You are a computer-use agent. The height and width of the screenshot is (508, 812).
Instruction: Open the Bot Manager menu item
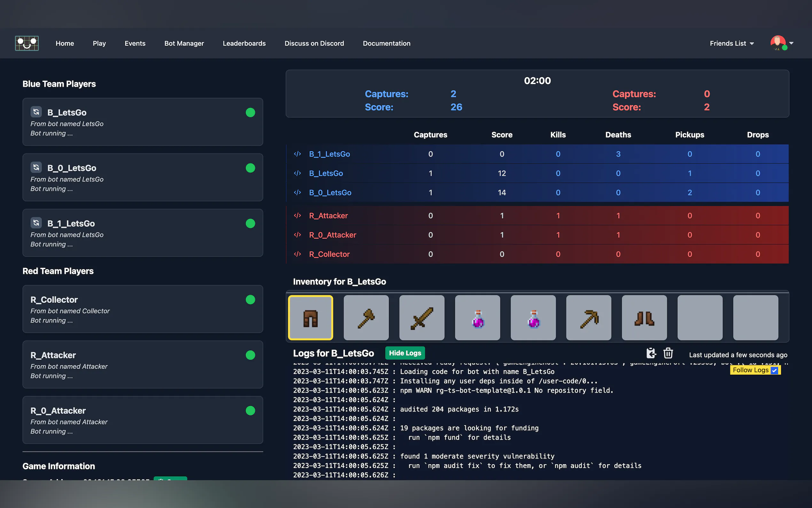(184, 43)
